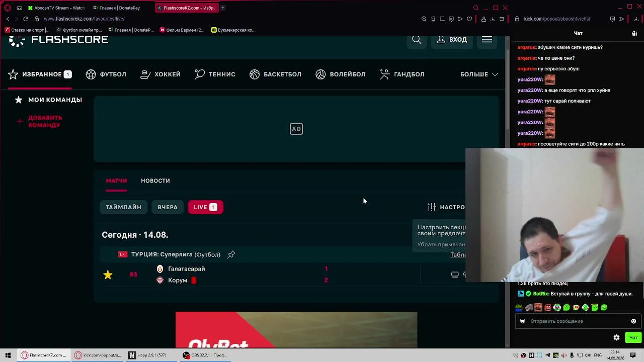Image resolution: width=644 pixels, height=362 pixels.
Task: Open the ИЗБРАННОЕ favorites section
Action: pos(40,74)
